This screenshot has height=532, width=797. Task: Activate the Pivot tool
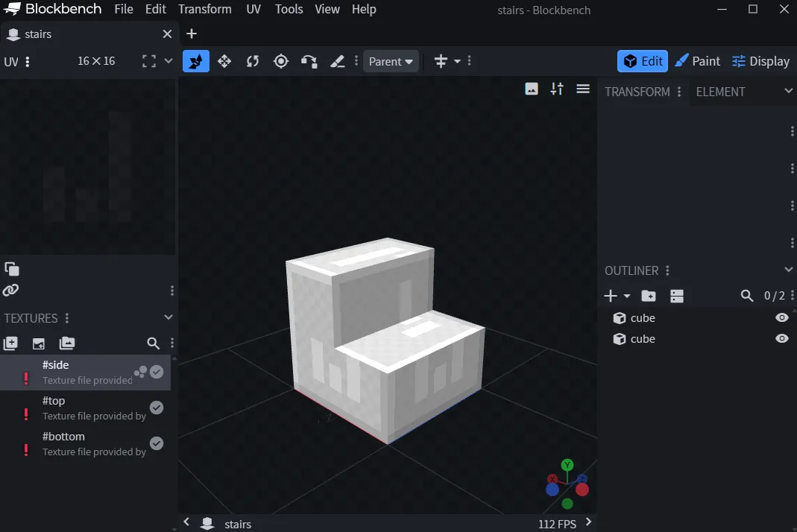(281, 61)
